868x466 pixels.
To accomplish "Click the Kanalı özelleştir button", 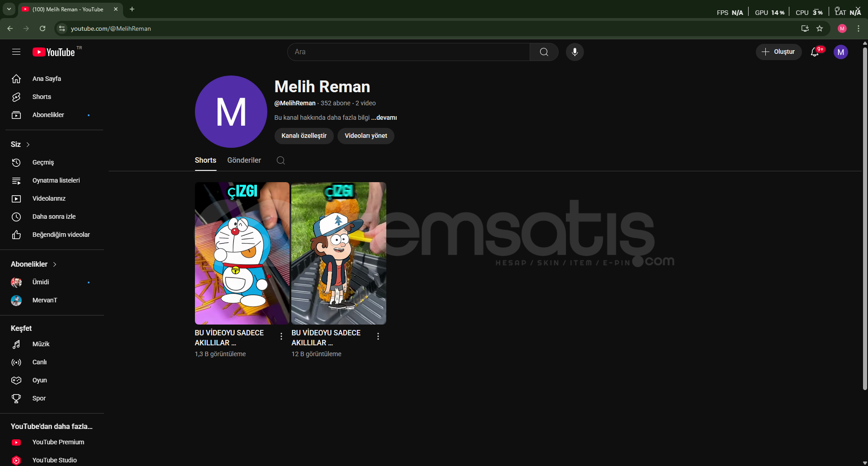I will 304,136.
